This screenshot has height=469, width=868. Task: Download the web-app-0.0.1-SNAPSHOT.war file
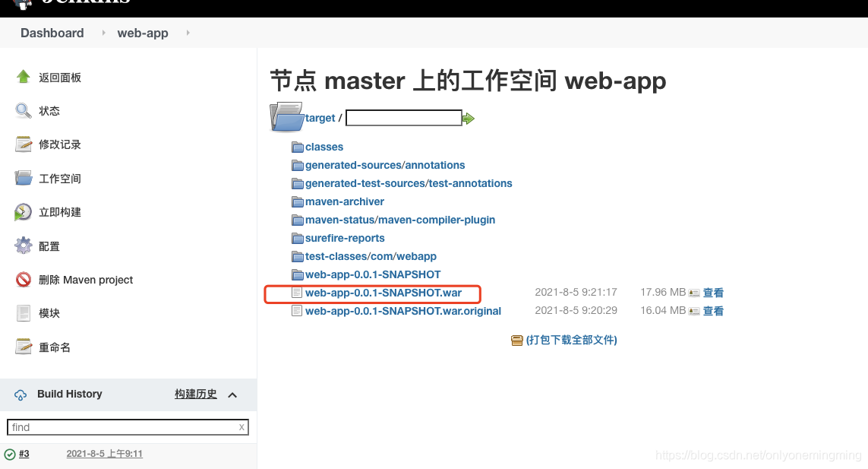(x=383, y=293)
